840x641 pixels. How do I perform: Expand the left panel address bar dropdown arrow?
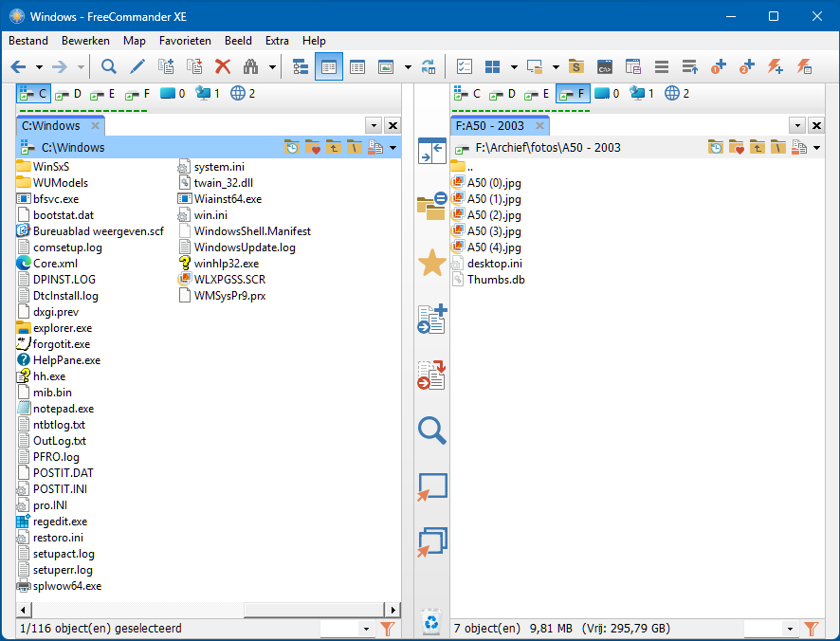[393, 148]
